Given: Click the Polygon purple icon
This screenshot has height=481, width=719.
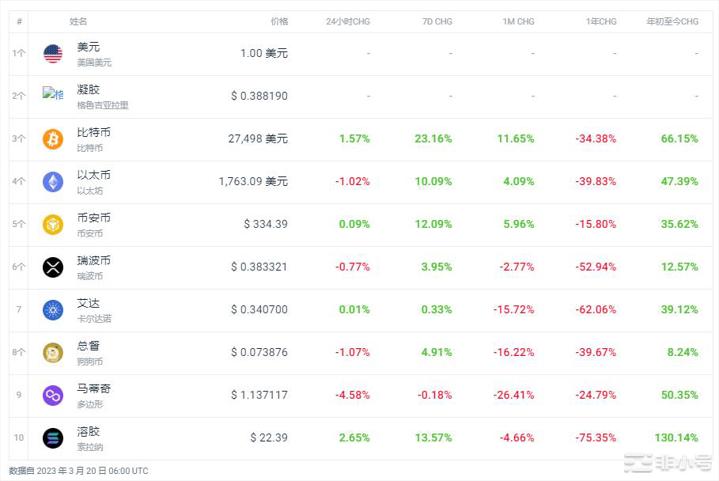Looking at the screenshot, I should 53,395.
